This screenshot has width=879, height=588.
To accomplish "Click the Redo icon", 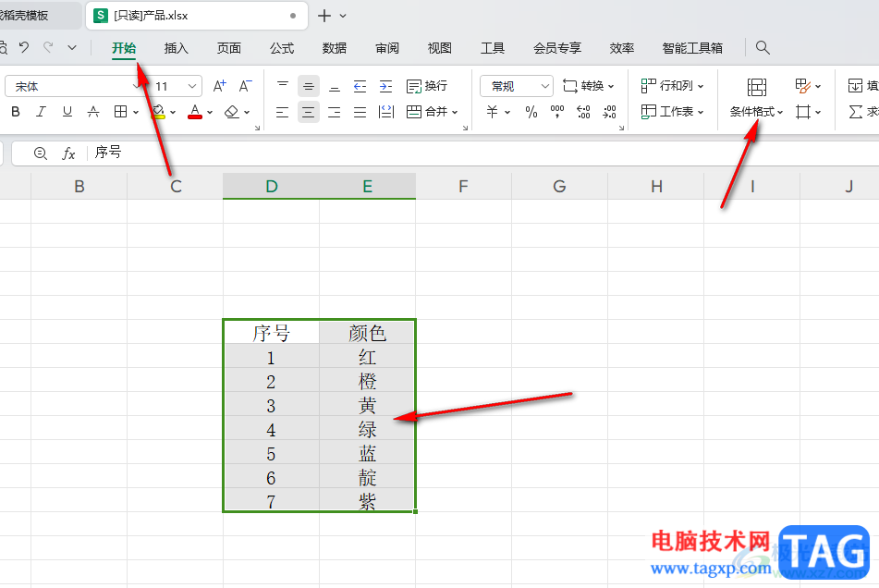I will point(48,48).
